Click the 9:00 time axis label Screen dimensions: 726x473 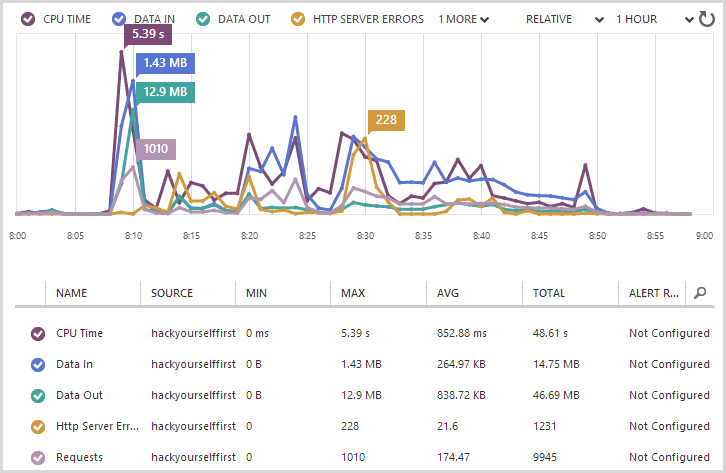coord(704,236)
